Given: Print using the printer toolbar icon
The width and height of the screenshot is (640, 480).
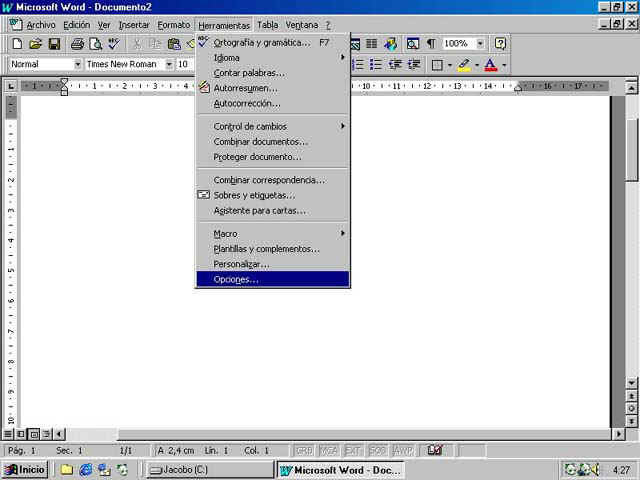Looking at the screenshot, I should click(78, 43).
